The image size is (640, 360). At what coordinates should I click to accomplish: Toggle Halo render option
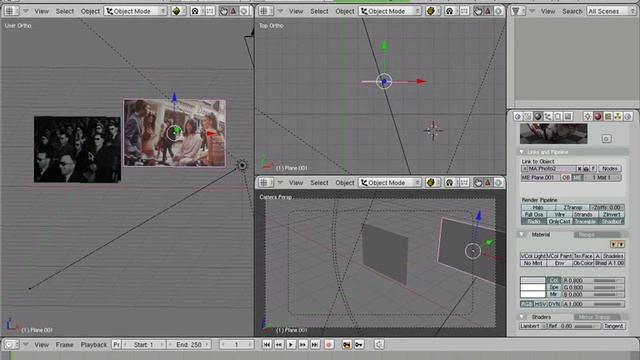click(x=538, y=207)
